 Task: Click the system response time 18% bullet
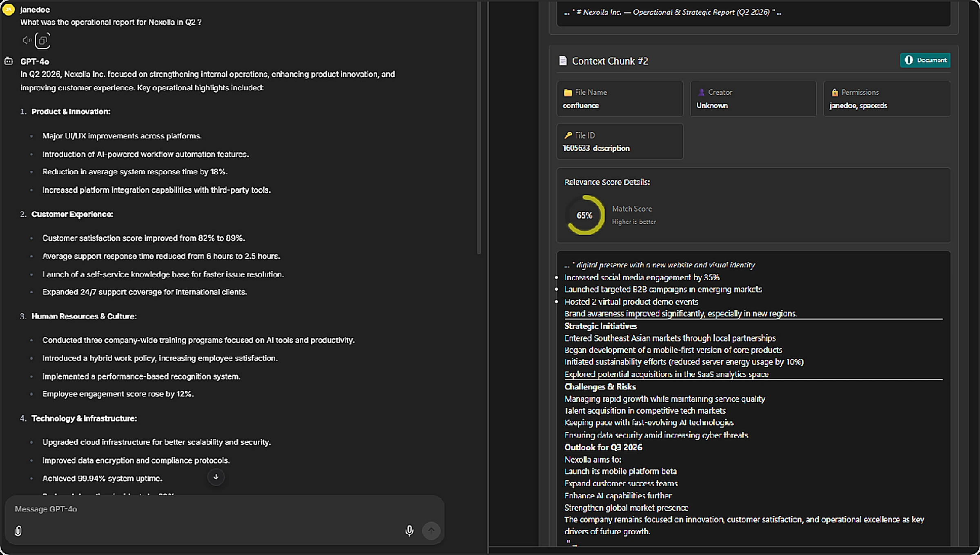click(135, 172)
